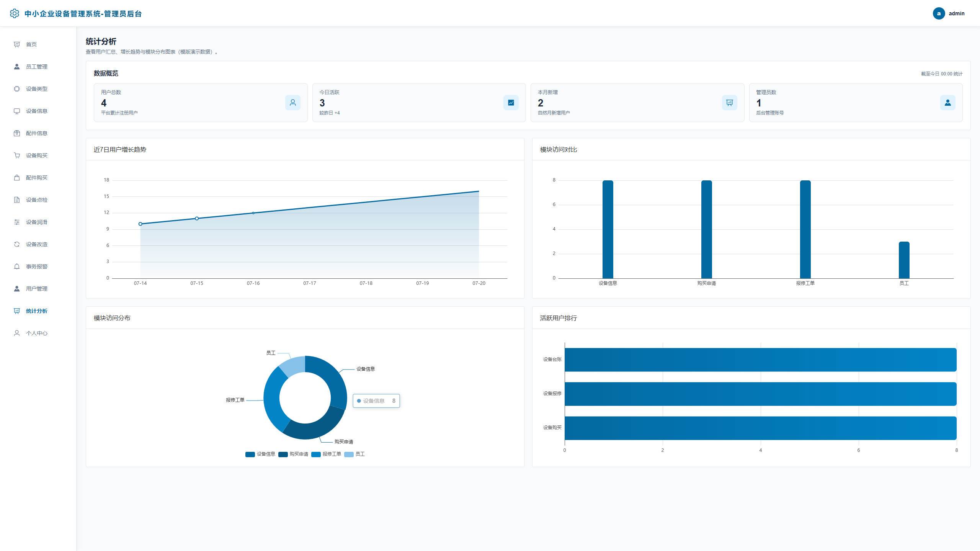Click the short 员工 bar in 模块访问对比
Screen dimensions: 980x551
coord(904,260)
